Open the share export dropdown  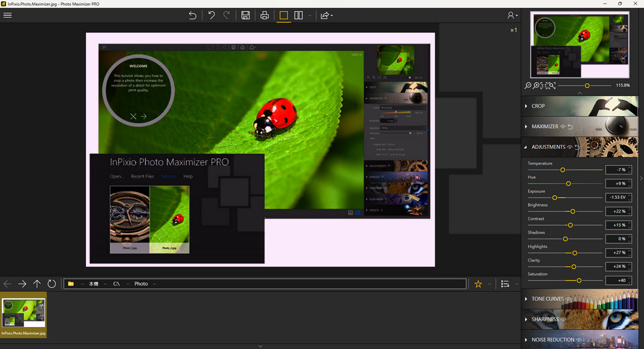326,16
